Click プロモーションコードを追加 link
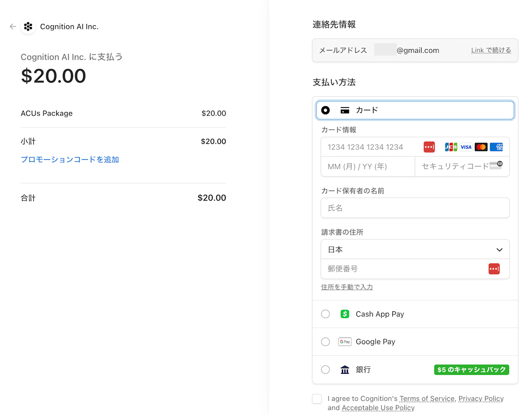Screen dimensions: 532x415 (x=70, y=159)
